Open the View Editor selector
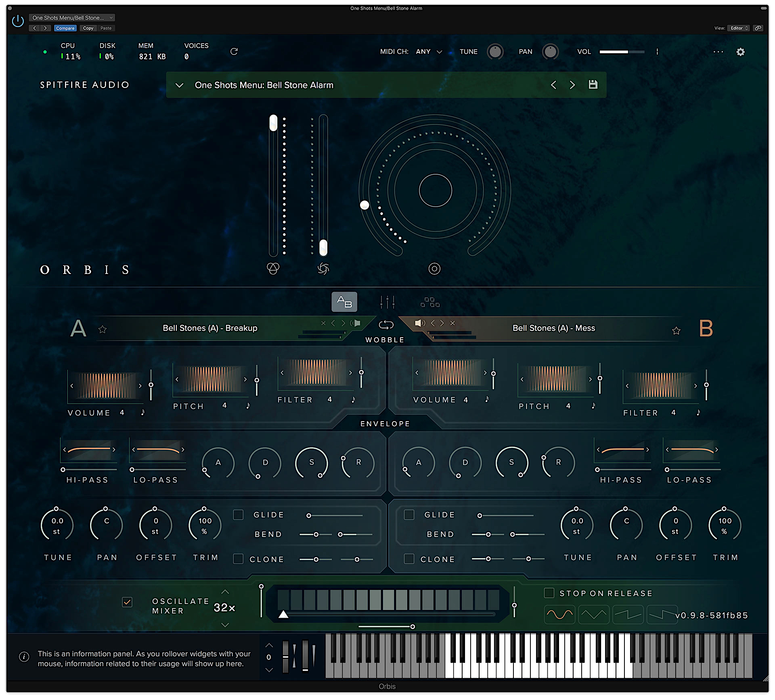Image resolution: width=775 pixels, height=700 pixels. point(738,28)
